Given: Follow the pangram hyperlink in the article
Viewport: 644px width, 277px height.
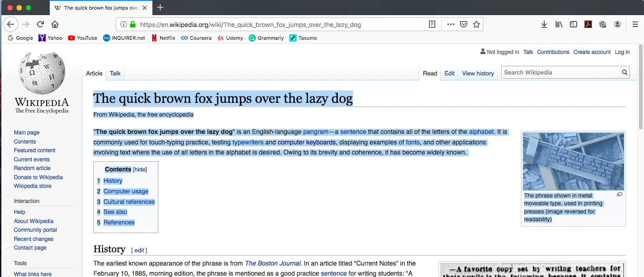Looking at the screenshot, I should pos(316,132).
